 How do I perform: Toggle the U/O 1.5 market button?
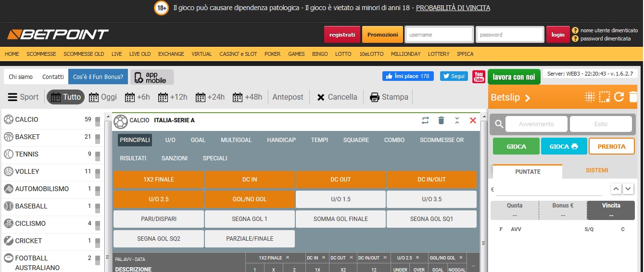pyautogui.click(x=341, y=199)
